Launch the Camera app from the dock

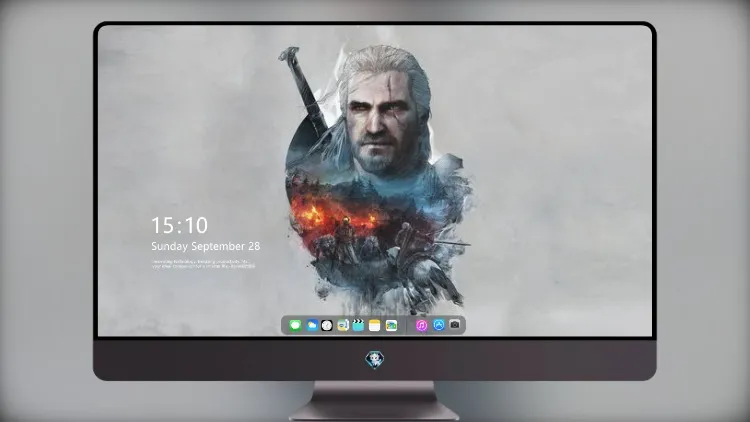tap(455, 325)
